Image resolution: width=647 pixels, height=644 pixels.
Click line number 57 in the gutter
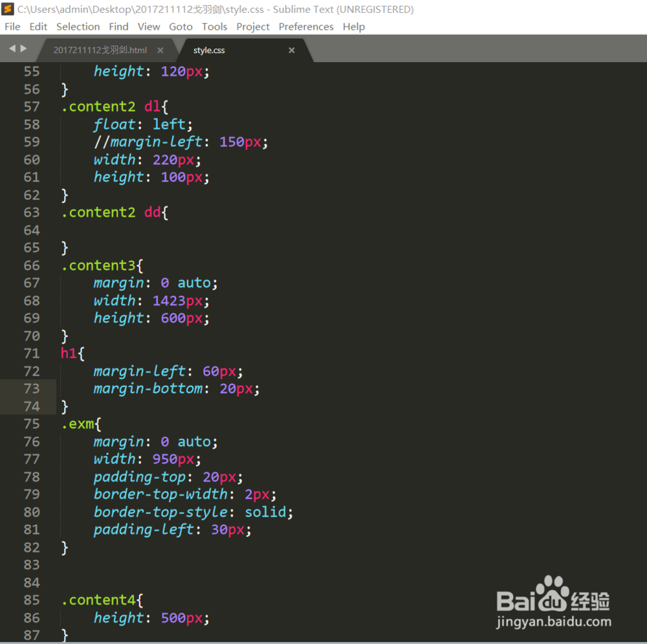click(x=32, y=107)
